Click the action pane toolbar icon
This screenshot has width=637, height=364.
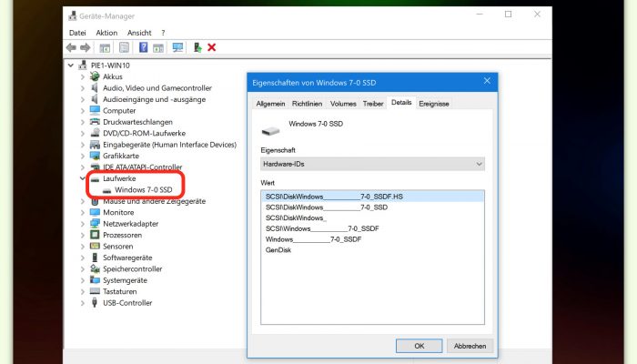(x=158, y=47)
